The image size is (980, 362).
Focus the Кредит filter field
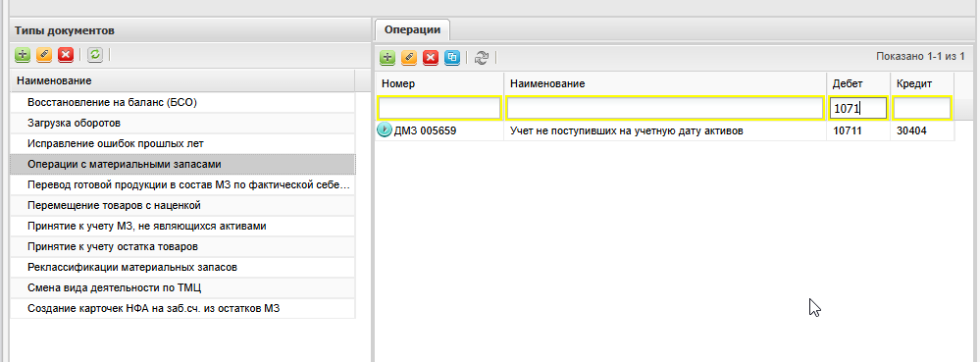click(922, 108)
